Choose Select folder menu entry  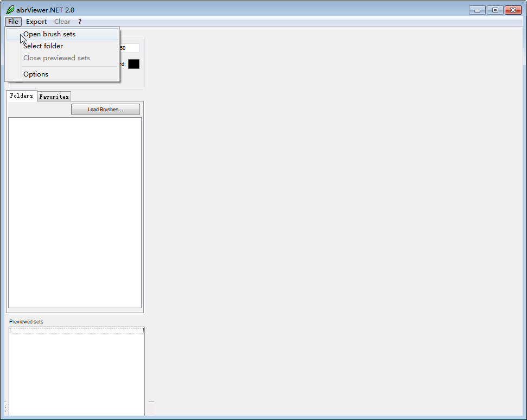(x=62, y=46)
